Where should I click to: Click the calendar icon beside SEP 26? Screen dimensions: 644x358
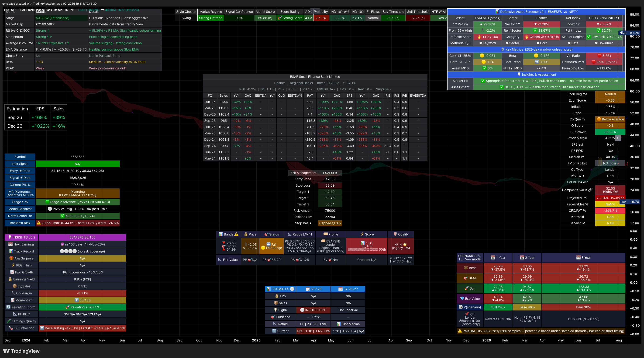(307, 289)
